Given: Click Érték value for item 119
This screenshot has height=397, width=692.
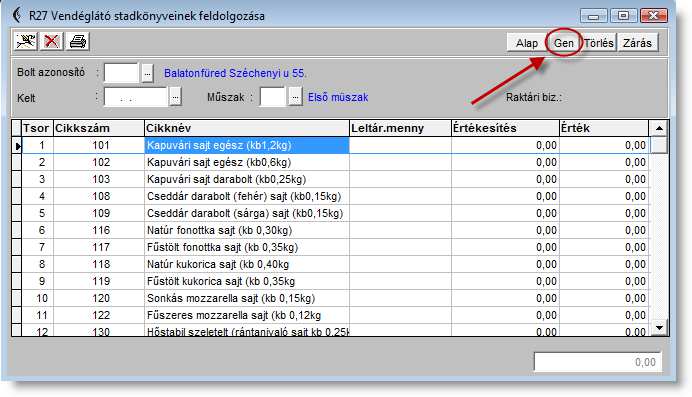Looking at the screenshot, I should 604,281.
